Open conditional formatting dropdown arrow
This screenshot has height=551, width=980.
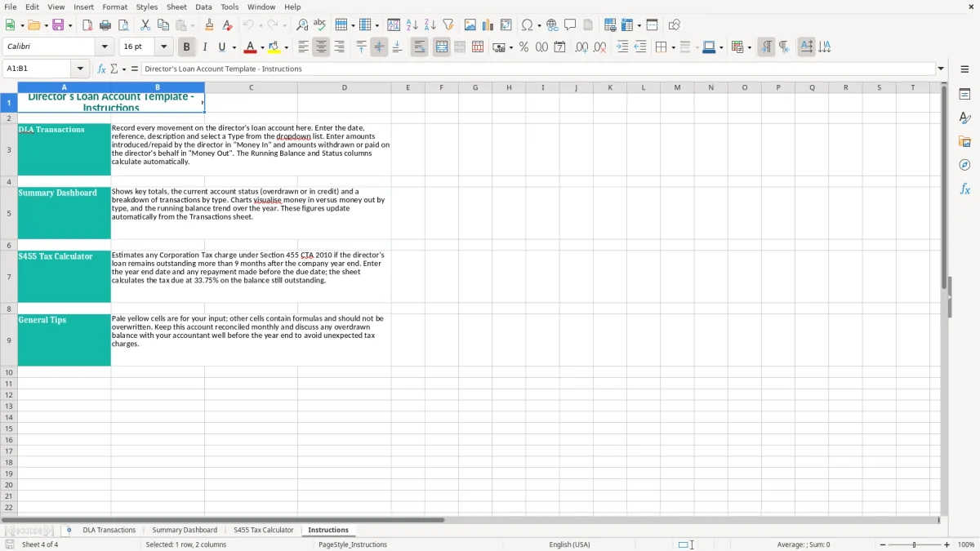point(749,47)
